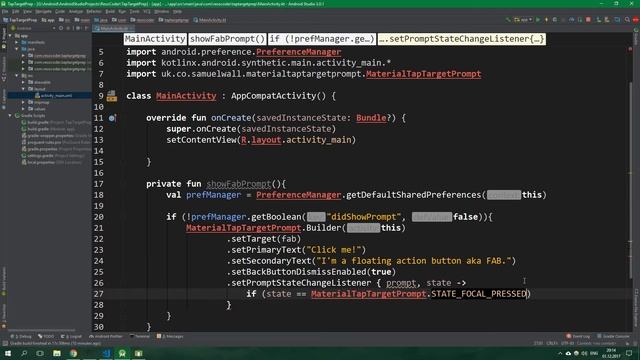The height and width of the screenshot is (360, 640).
Task: Open the Event Log tab
Action: 578,337
